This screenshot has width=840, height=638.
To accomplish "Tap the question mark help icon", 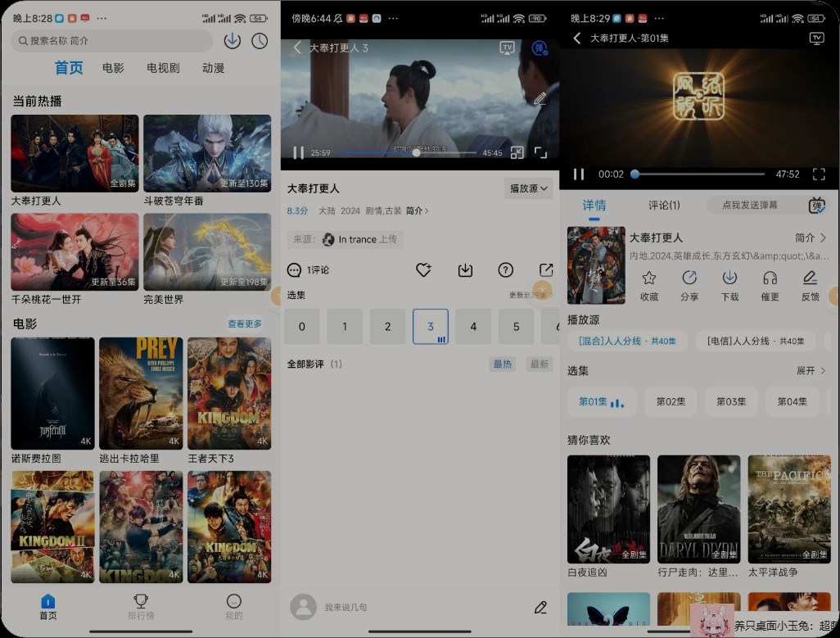I will click(x=505, y=270).
